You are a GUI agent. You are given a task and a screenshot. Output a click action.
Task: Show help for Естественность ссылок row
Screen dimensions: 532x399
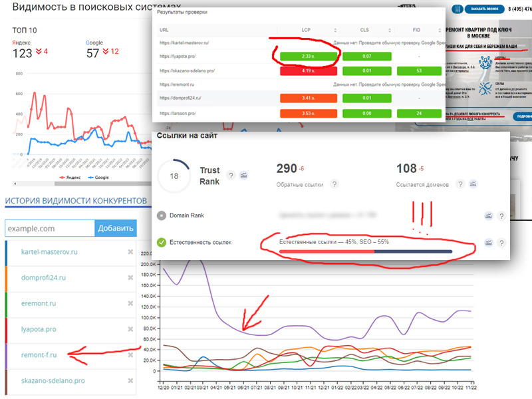501,243
